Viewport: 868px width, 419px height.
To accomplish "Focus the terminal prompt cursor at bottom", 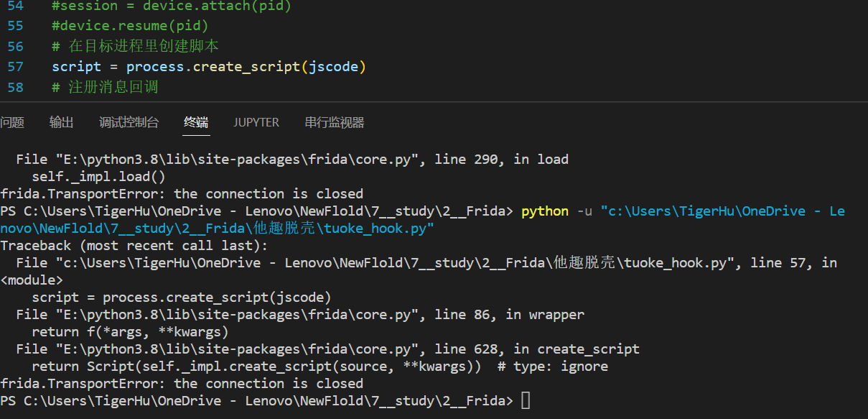I will click(526, 401).
